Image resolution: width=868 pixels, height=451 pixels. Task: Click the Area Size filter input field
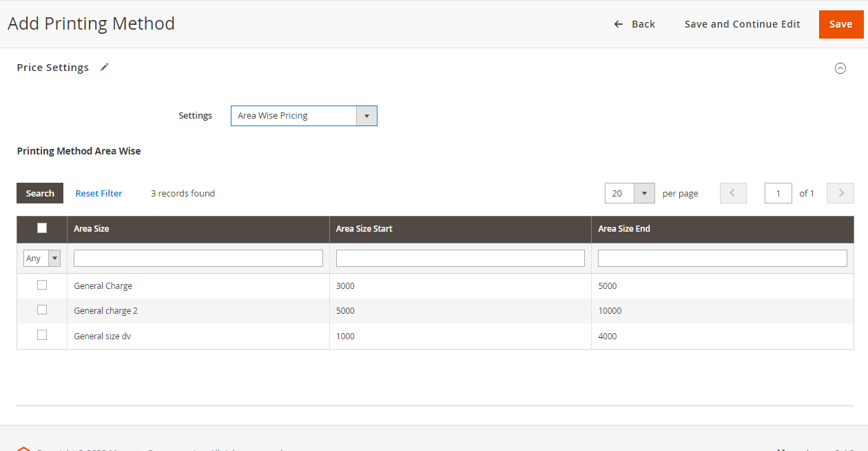(198, 258)
